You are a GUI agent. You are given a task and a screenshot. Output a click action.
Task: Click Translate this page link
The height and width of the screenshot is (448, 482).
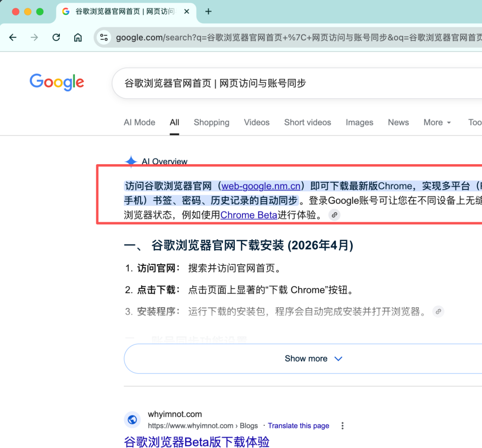point(298,426)
